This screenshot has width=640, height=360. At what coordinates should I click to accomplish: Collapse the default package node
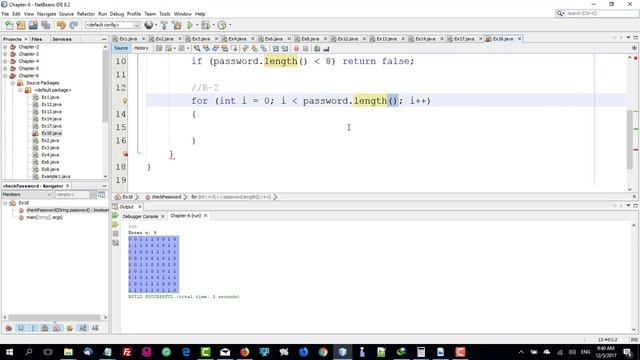(x=20, y=90)
